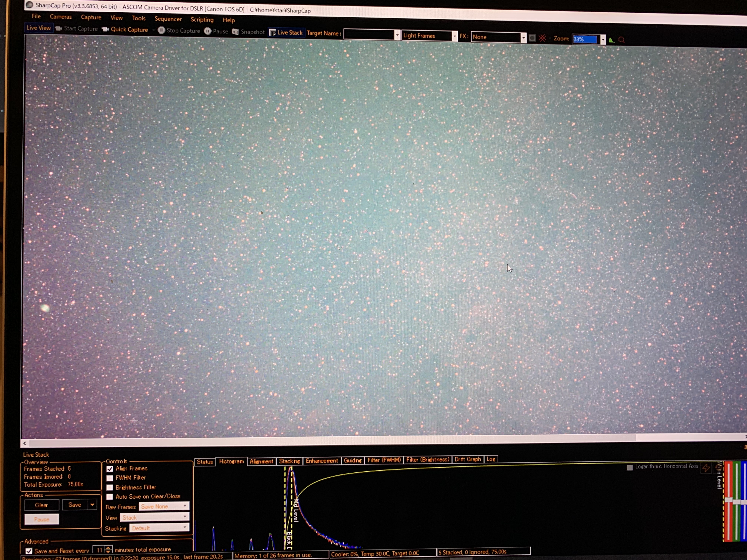Open the Zoom percentage dropdown
This screenshot has height=560, width=747.
click(x=603, y=40)
